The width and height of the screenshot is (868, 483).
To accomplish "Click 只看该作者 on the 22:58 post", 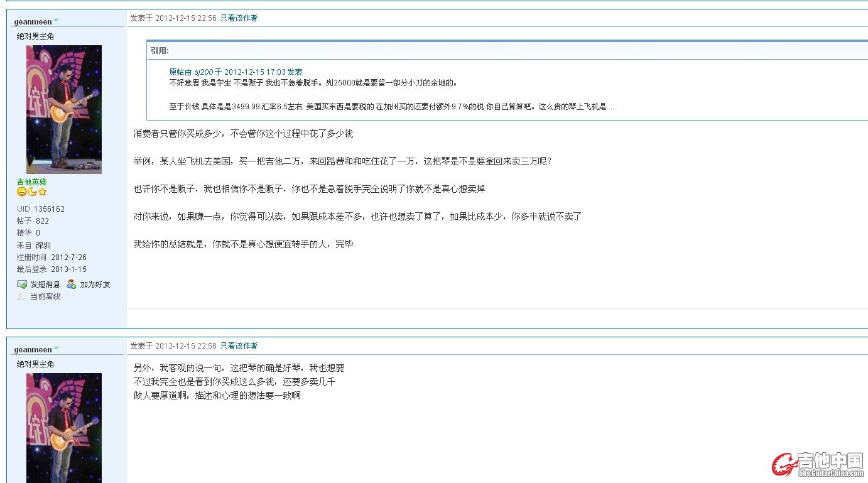I will 239,346.
